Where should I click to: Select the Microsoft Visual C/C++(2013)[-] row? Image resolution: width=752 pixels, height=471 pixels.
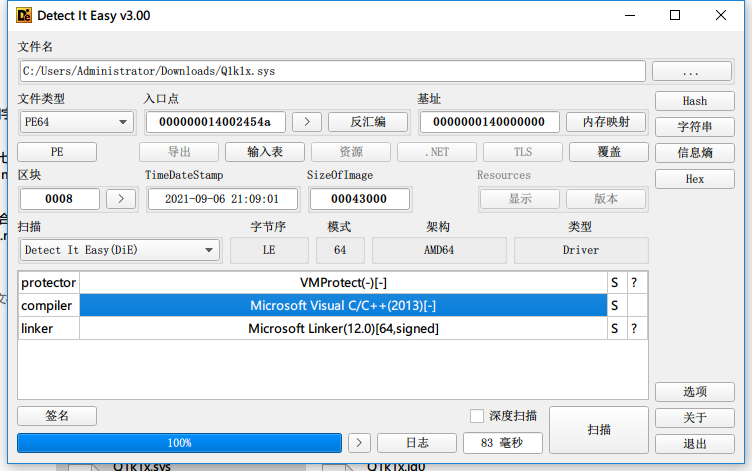tap(343, 306)
